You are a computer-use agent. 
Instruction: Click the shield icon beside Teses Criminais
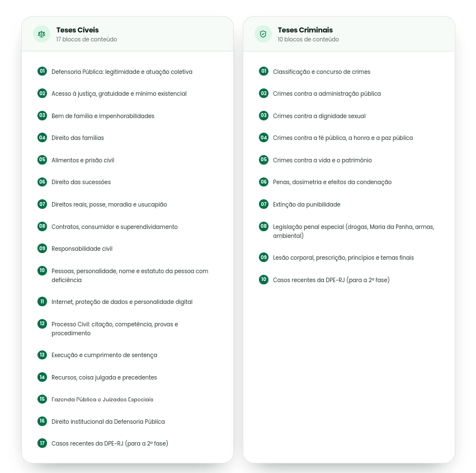click(263, 34)
